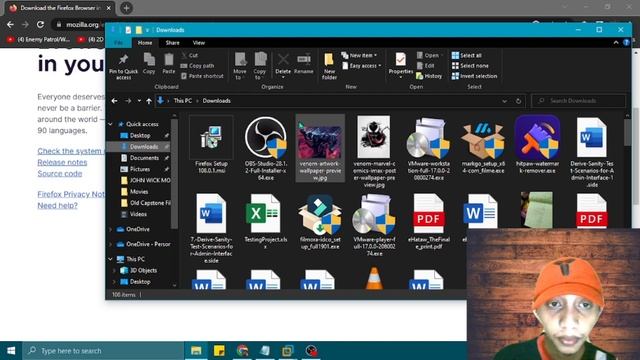Click Select all

point(467,55)
